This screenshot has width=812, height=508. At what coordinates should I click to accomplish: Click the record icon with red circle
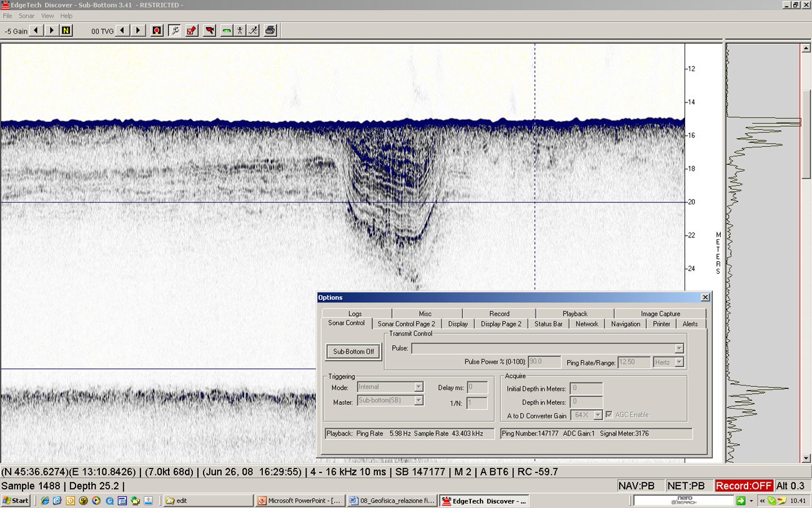click(x=157, y=31)
